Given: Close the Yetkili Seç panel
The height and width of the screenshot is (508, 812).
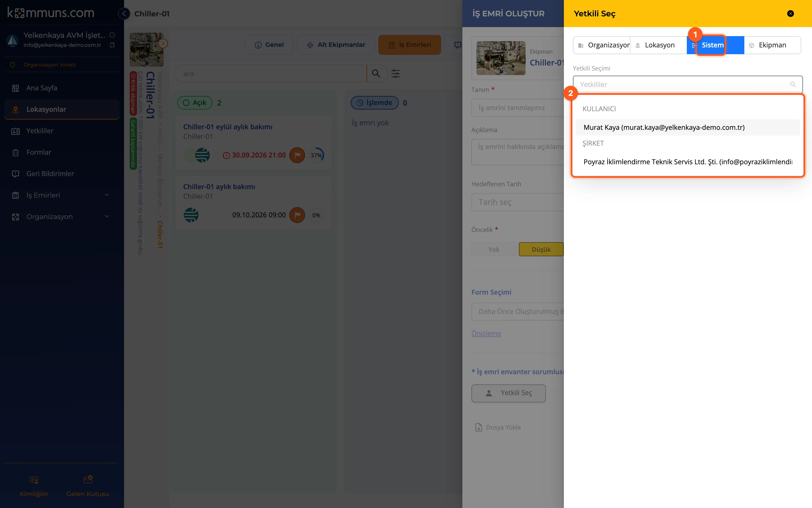Looking at the screenshot, I should click(790, 14).
